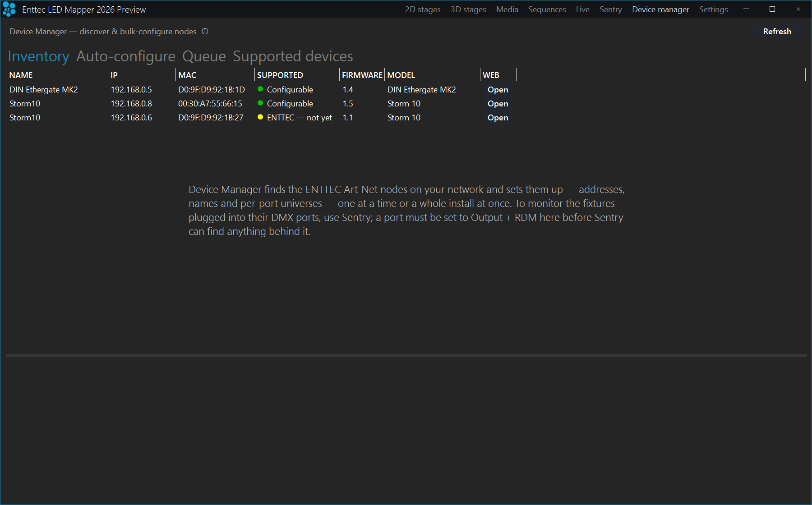The width and height of the screenshot is (812, 505).
Task: Click firmware value 1.1
Action: (348, 118)
